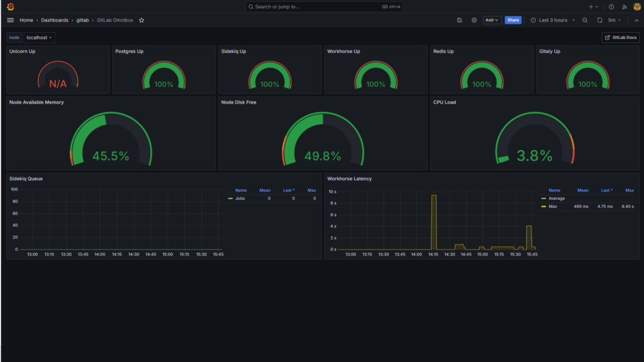The height and width of the screenshot is (362, 644).
Task: Sort Sidekiq legend by Last
Action: point(289,190)
